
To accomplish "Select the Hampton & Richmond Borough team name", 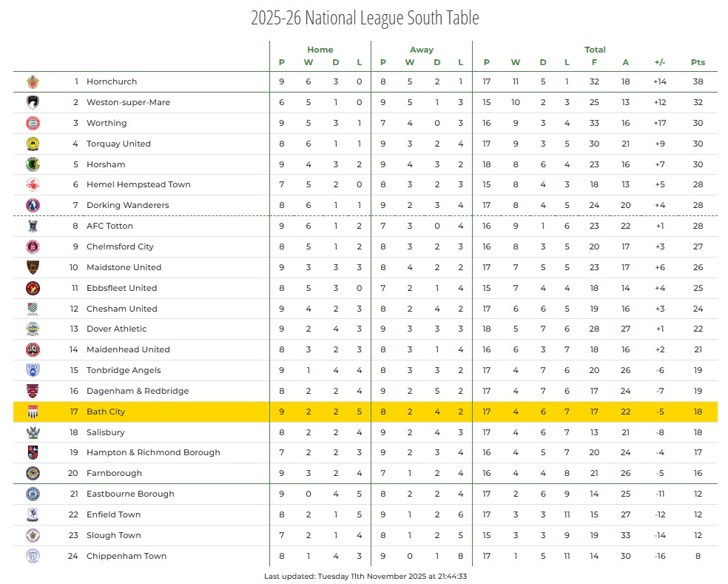I will pyautogui.click(x=153, y=452).
